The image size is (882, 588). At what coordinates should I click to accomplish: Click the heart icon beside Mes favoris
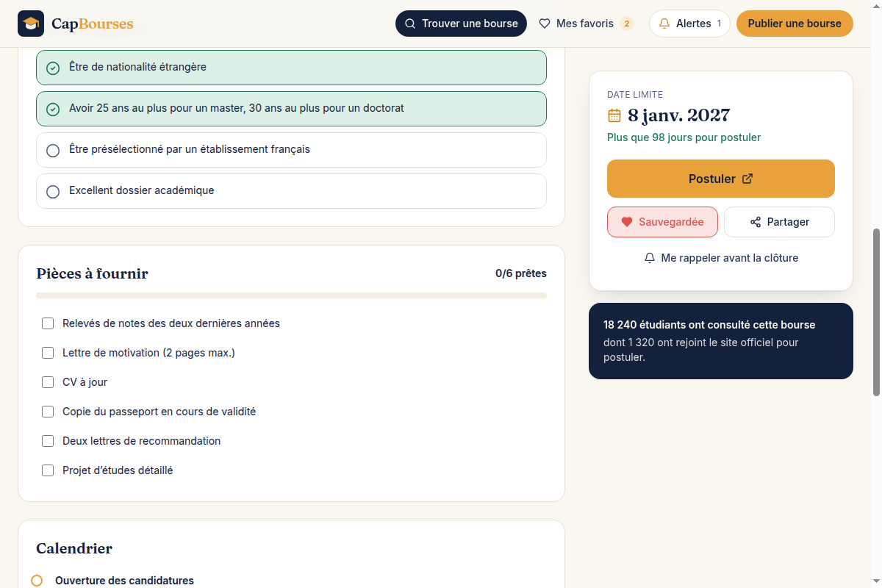point(545,24)
